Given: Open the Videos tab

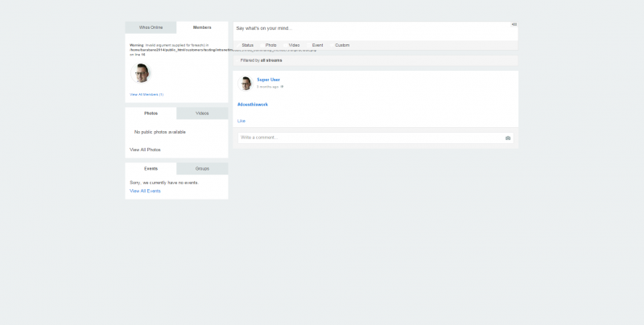Looking at the screenshot, I should (x=202, y=113).
